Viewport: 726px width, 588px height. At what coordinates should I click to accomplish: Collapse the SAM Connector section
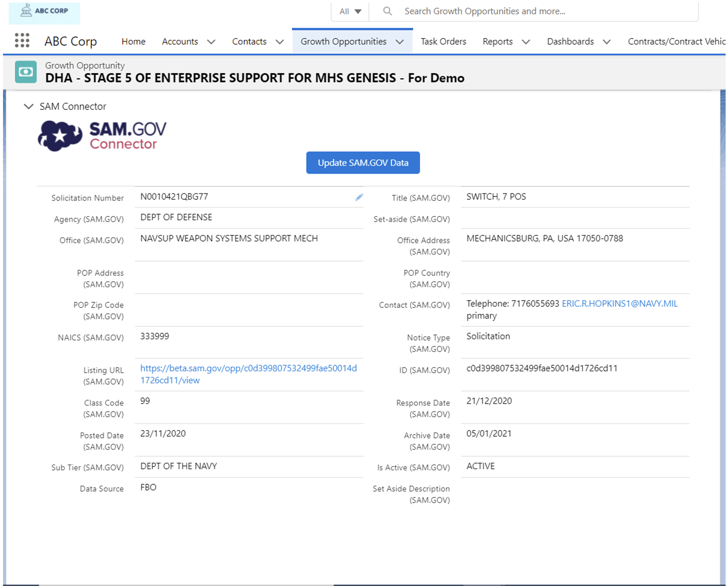28,107
